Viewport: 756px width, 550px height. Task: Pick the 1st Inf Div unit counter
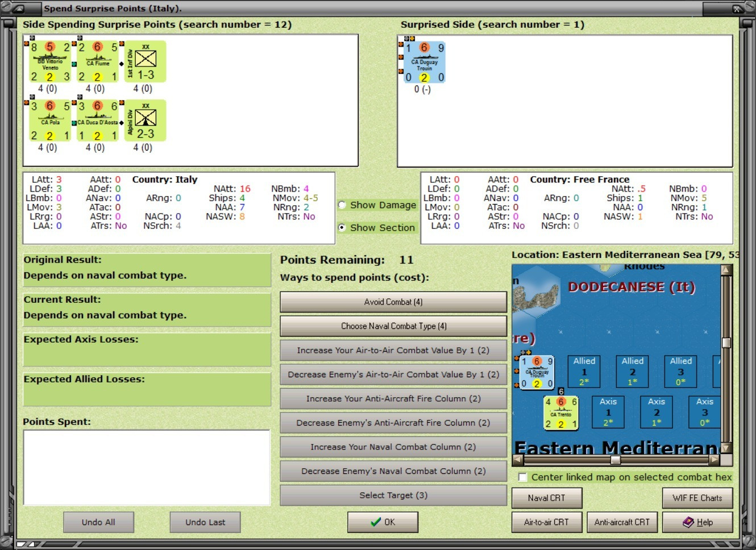tap(145, 61)
